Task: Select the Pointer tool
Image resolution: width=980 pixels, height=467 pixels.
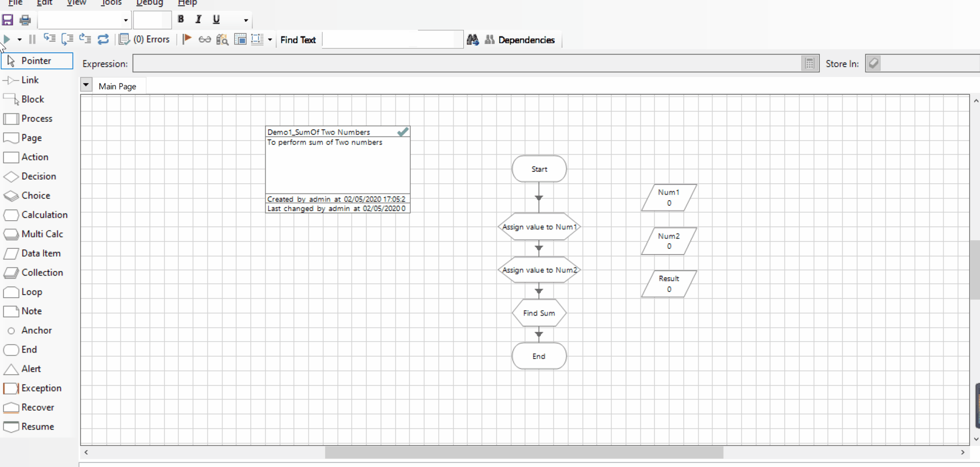Action: pos(37,61)
